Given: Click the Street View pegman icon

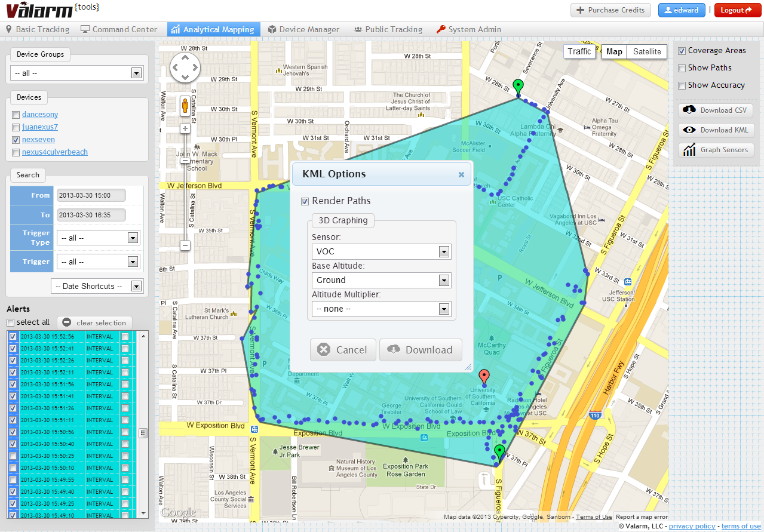Looking at the screenshot, I should (185, 106).
